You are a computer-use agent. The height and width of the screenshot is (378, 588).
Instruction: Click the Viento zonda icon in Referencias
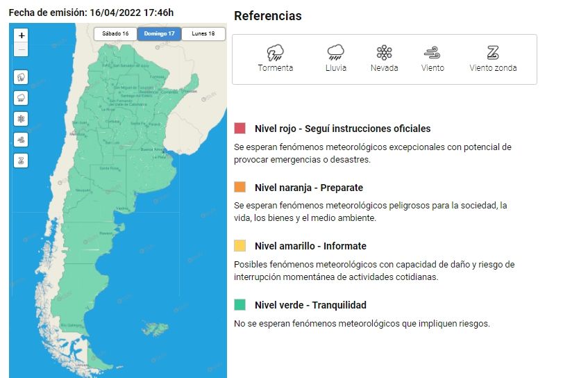pyautogui.click(x=493, y=53)
